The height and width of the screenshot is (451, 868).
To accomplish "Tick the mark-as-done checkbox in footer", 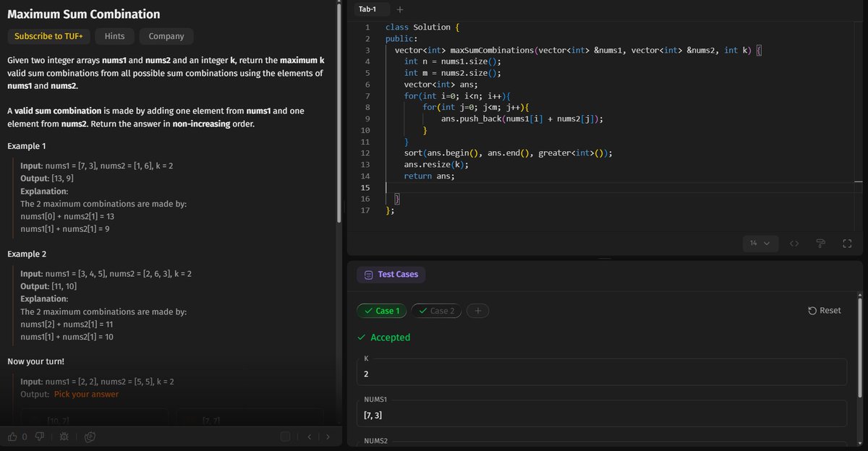I will coord(285,437).
